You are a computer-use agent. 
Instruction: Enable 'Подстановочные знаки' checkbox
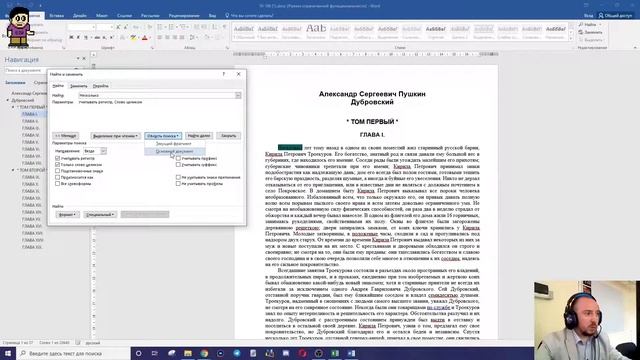pos(58,171)
